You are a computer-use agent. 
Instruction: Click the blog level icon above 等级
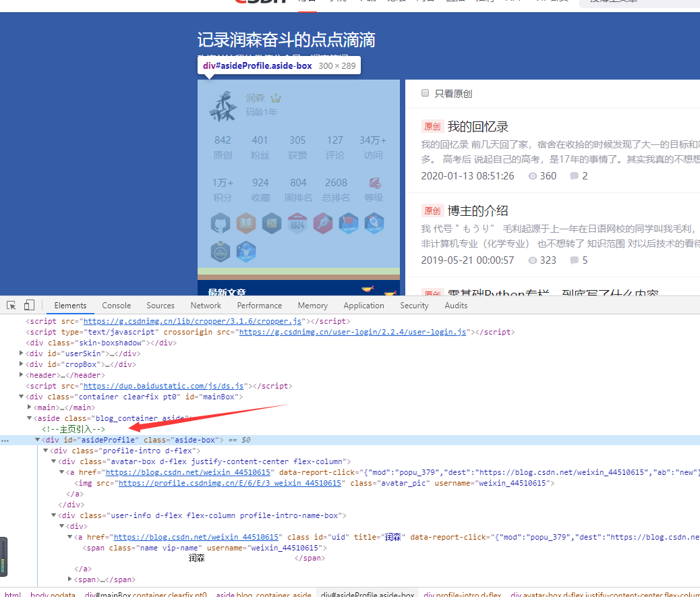click(374, 183)
